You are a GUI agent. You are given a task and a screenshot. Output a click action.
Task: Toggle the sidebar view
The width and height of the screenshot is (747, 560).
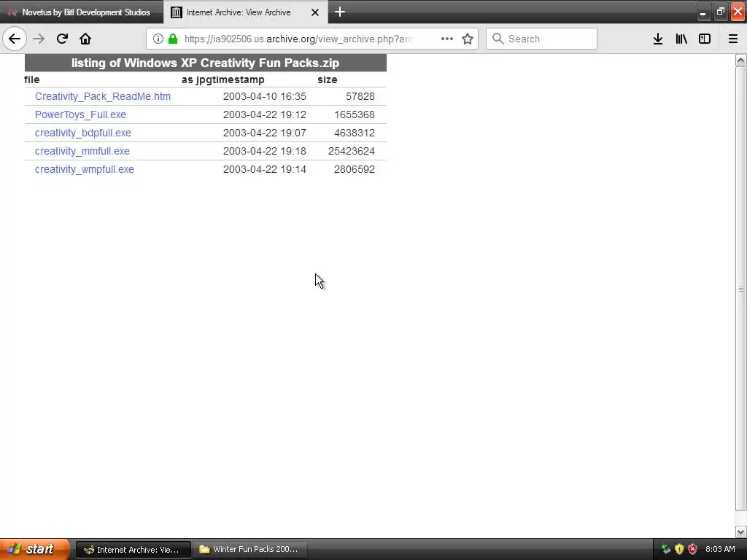(705, 39)
